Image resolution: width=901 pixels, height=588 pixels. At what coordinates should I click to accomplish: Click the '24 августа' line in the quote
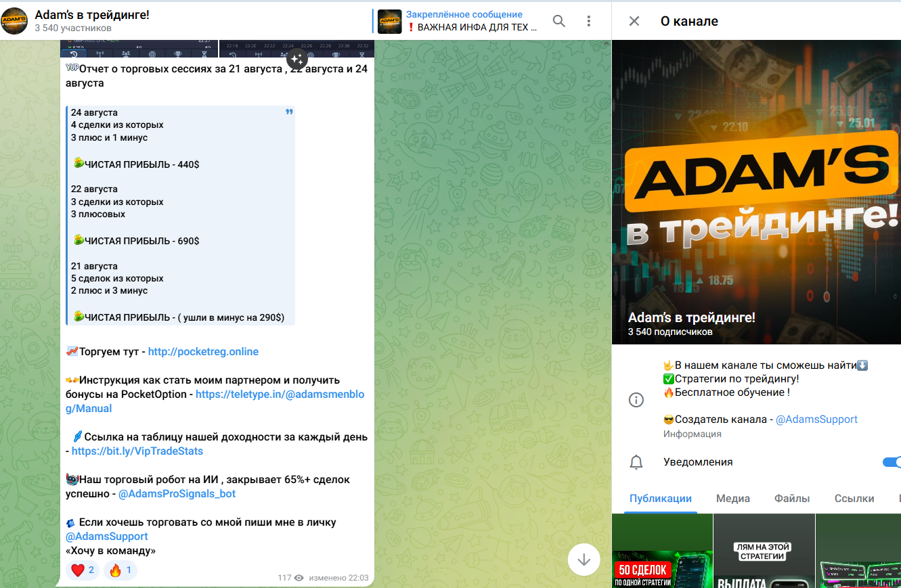point(94,112)
